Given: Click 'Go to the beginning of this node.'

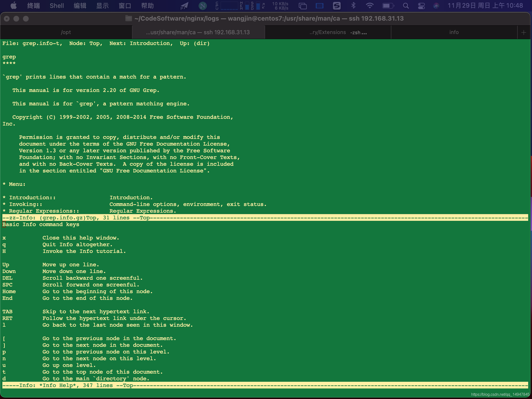Looking at the screenshot, I should point(98,292).
